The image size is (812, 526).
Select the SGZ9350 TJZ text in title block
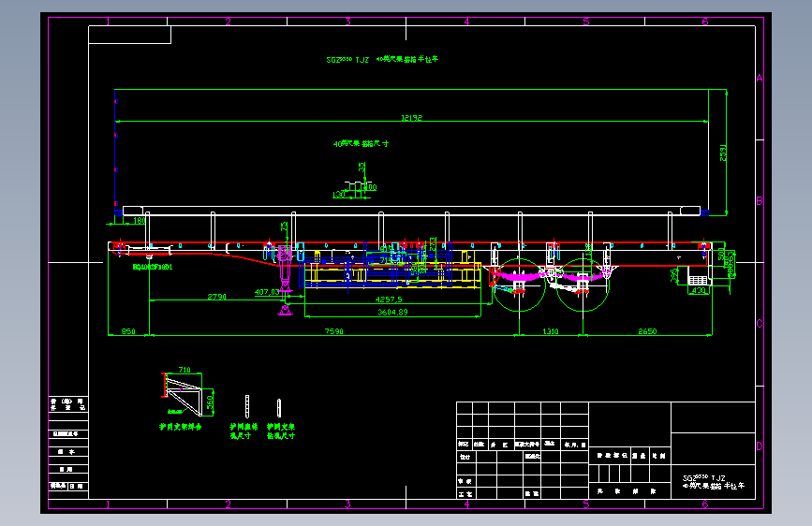click(x=703, y=478)
